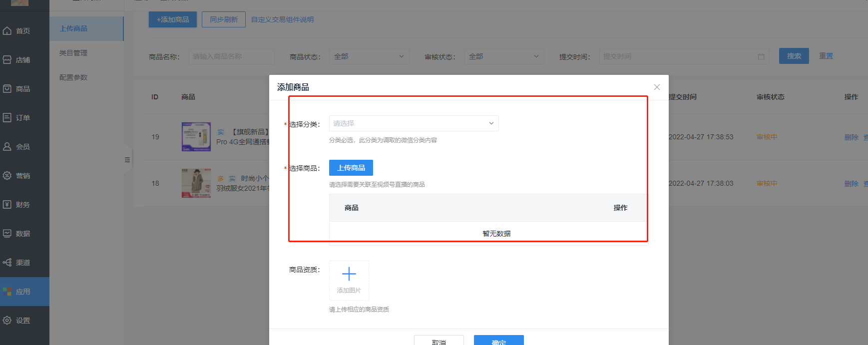The height and width of the screenshot is (345, 868).
Task: Select the 营销 marketing icon
Action: coord(7,176)
